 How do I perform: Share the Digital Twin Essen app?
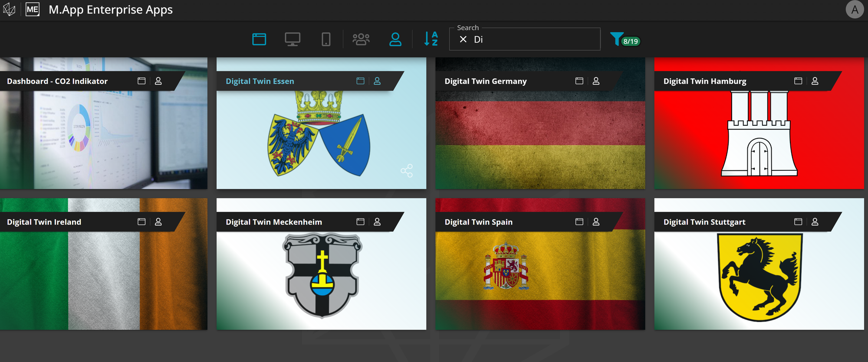coord(407,171)
